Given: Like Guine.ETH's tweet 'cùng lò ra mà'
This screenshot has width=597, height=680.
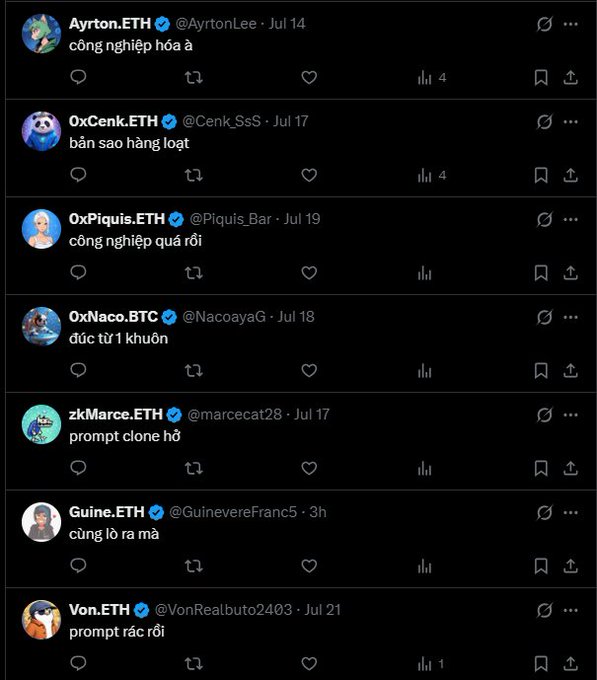Looking at the screenshot, I should [x=309, y=566].
